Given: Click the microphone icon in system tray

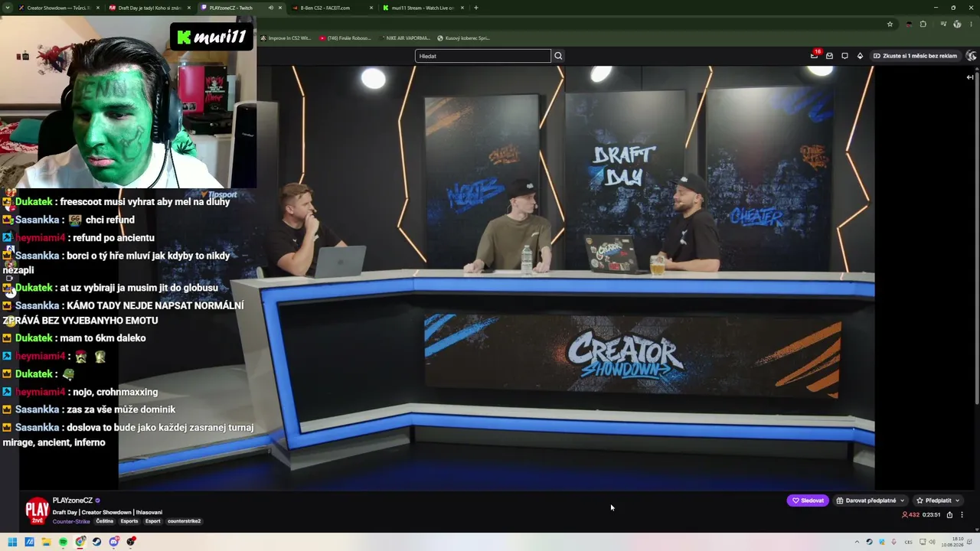Looking at the screenshot, I should click(893, 542).
